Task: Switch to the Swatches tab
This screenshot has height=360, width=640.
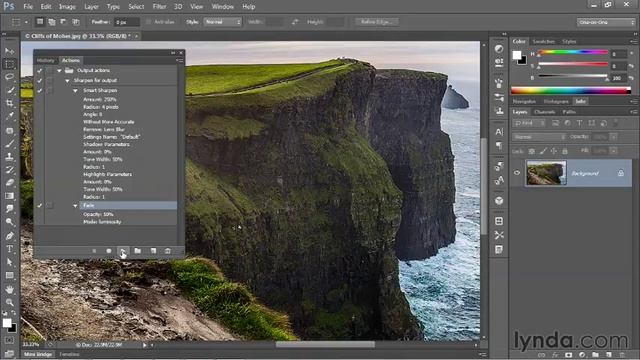Action: point(543,41)
